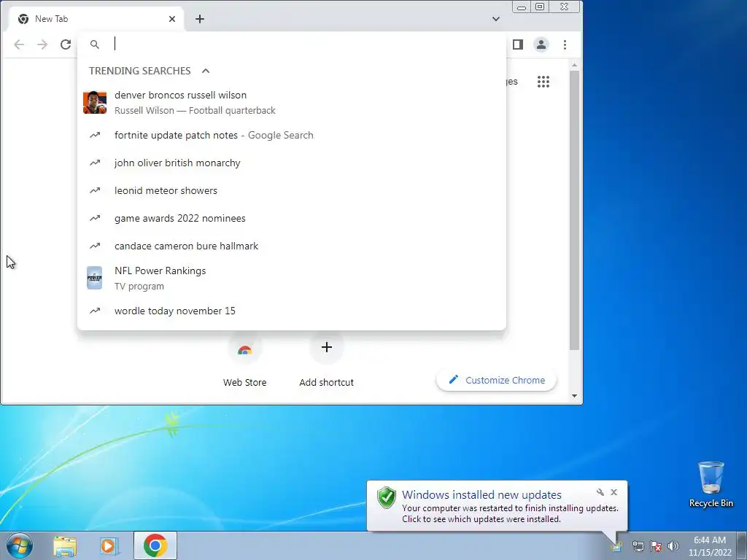Click the Russell Wilson thumbnail image
The image size is (747, 560).
pyautogui.click(x=95, y=102)
